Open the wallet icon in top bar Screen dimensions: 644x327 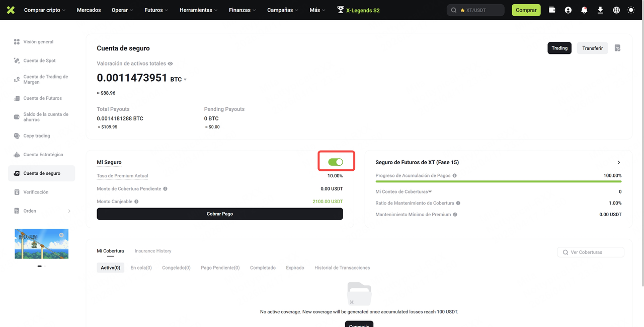point(552,10)
